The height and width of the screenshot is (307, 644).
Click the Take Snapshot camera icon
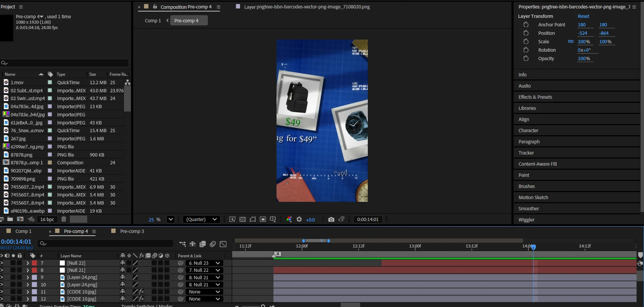(x=331, y=219)
